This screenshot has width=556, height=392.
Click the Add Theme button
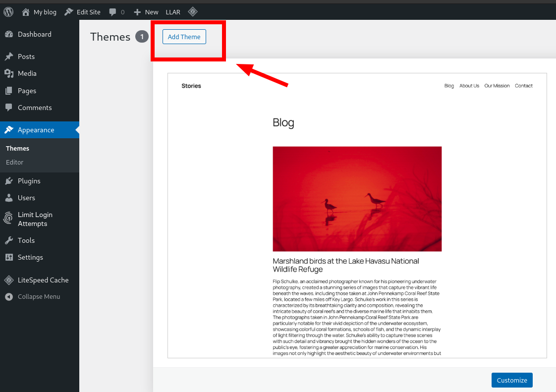pyautogui.click(x=184, y=37)
